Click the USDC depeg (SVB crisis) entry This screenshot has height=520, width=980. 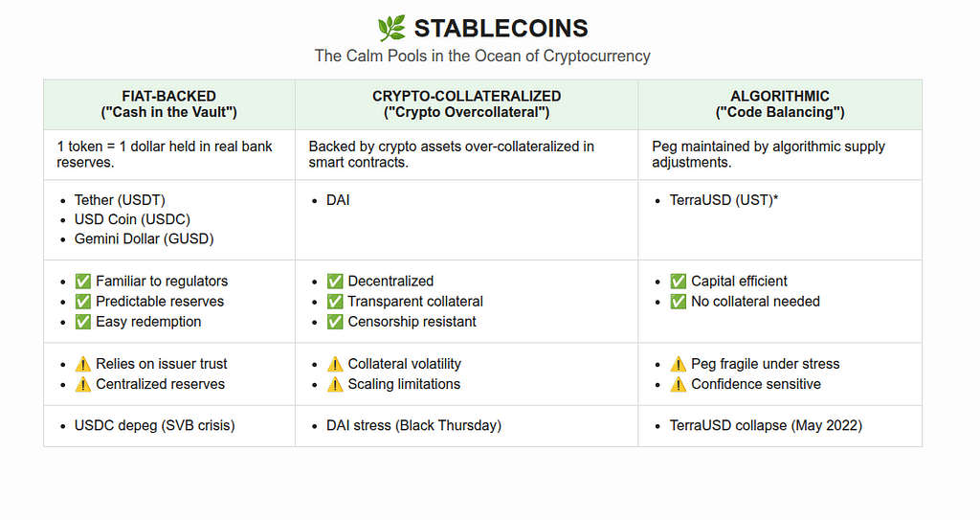click(x=154, y=425)
